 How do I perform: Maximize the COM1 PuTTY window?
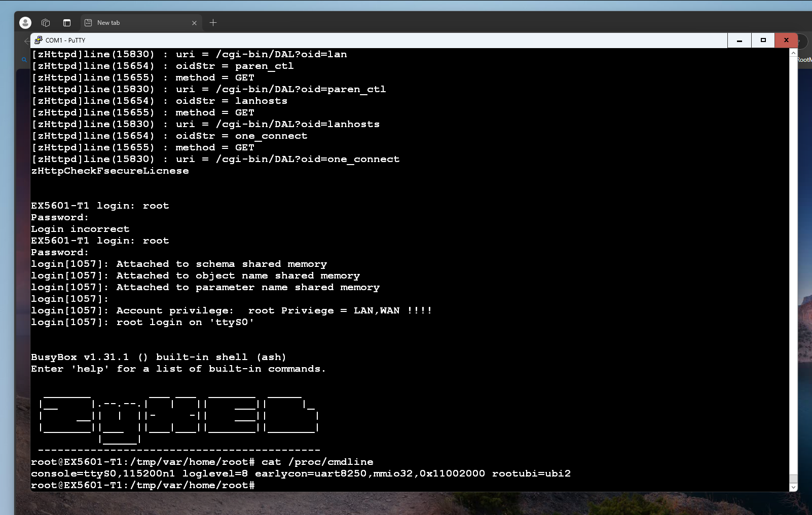pyautogui.click(x=763, y=41)
